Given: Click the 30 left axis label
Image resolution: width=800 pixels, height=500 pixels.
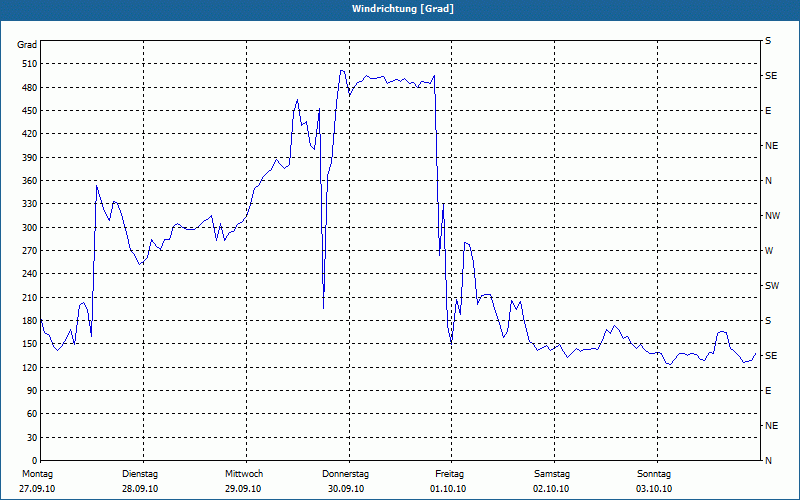Looking at the screenshot, I should (x=32, y=438).
